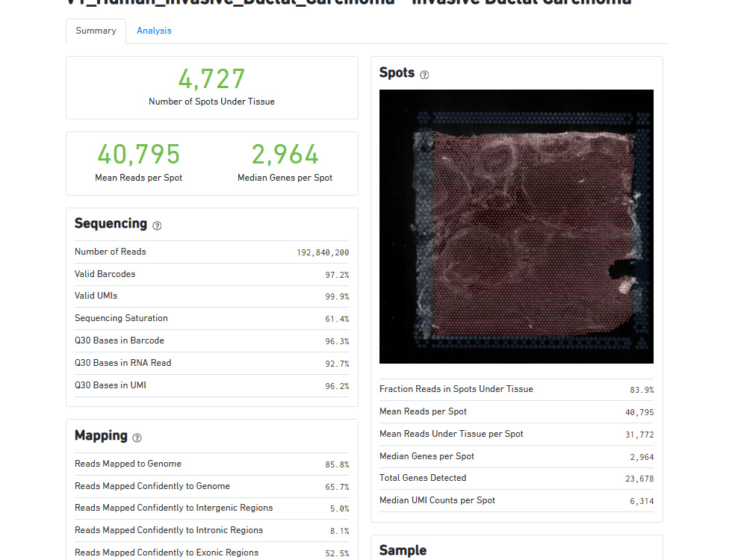Select the Number of Reads row label
This screenshot has width=747, height=560.
pyautogui.click(x=111, y=252)
